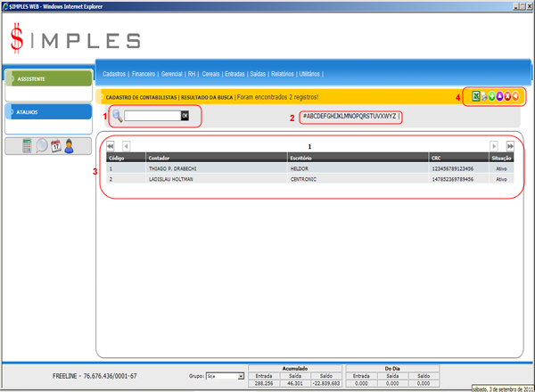Go to the first page of results
The height and width of the screenshot is (392, 535).
(x=111, y=145)
